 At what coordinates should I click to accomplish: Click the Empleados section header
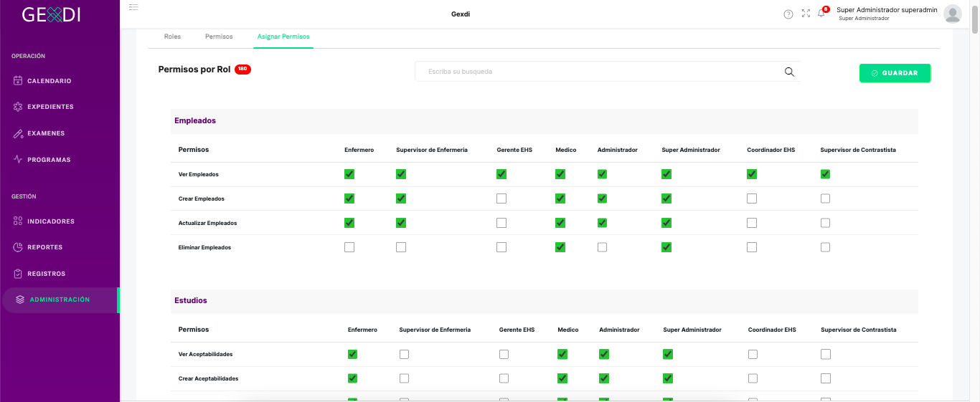click(195, 121)
